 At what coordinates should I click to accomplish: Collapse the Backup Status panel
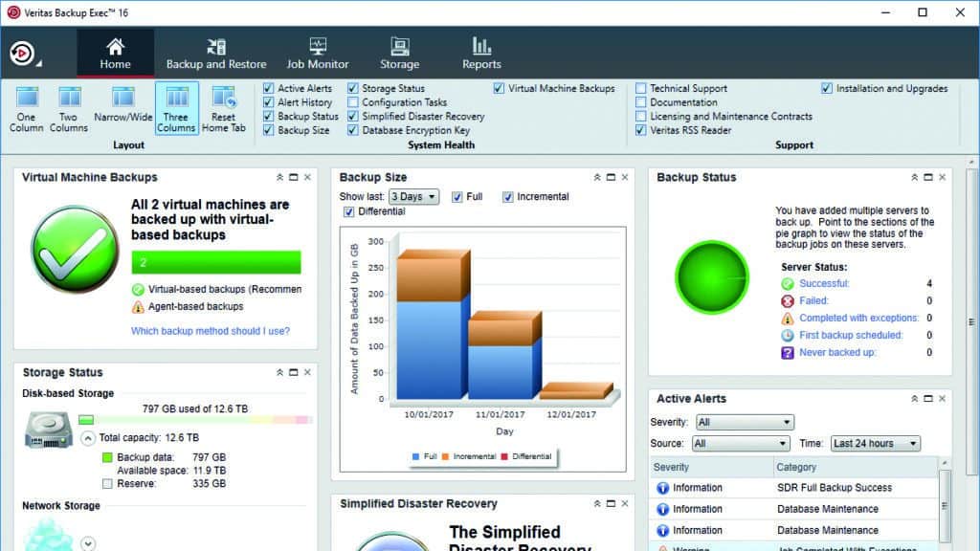pyautogui.click(x=915, y=177)
